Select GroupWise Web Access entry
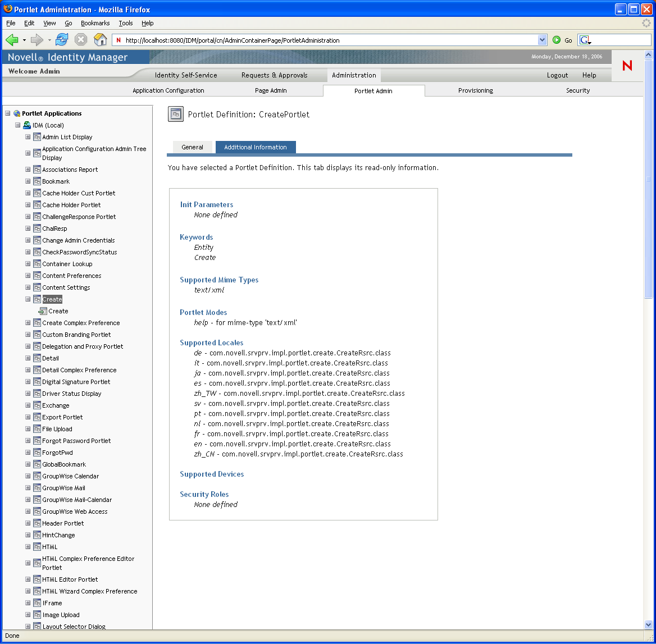This screenshot has height=644, width=656. click(x=75, y=511)
